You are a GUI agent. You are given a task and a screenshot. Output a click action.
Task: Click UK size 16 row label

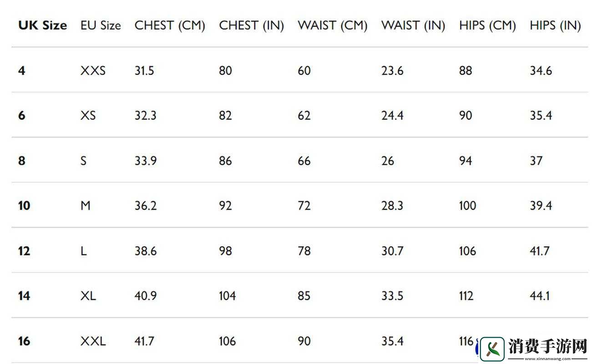pyautogui.click(x=24, y=341)
